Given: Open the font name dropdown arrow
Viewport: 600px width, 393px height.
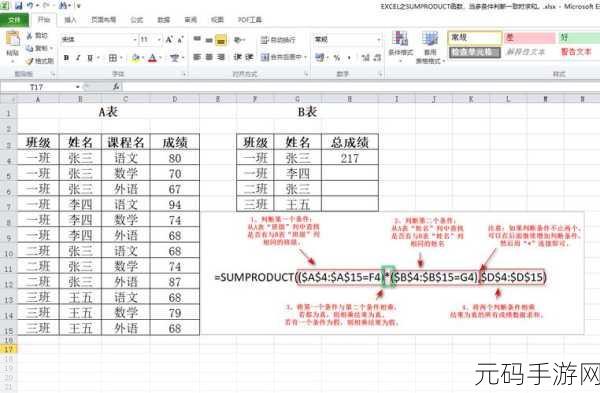Looking at the screenshot, I should [135, 39].
